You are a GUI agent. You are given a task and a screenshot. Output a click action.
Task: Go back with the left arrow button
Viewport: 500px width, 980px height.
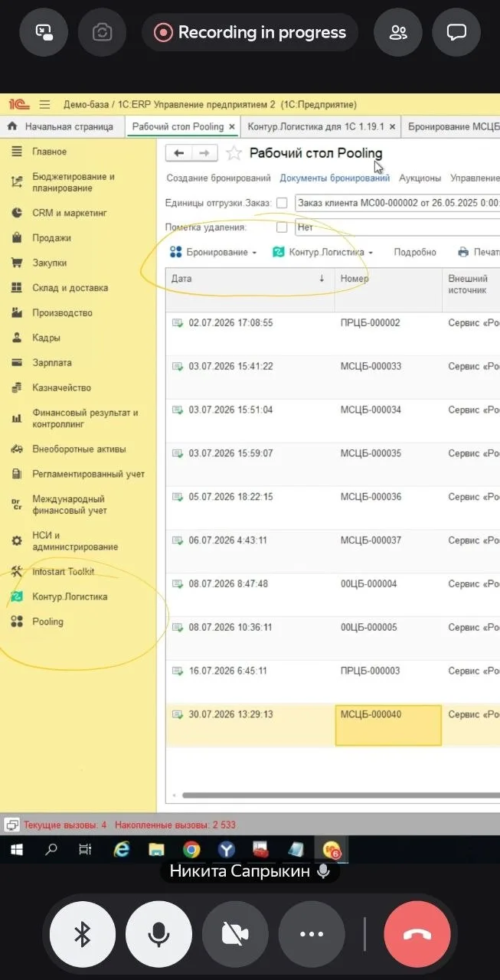(x=178, y=153)
